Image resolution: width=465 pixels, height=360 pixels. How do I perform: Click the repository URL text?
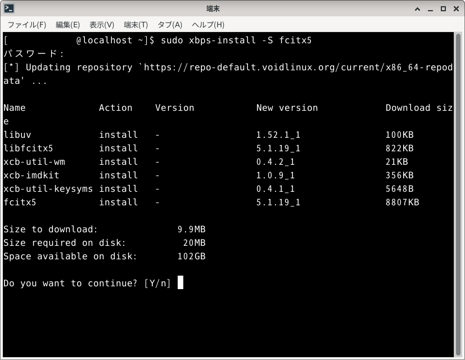click(228, 74)
